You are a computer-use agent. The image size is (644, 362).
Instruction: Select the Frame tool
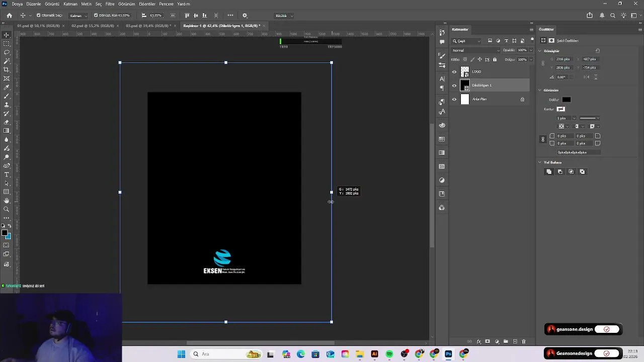coord(7,78)
